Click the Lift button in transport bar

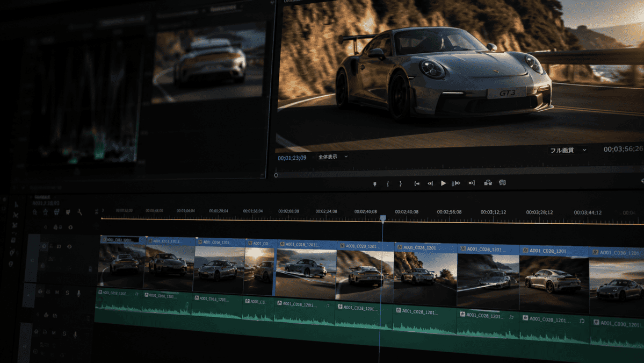(488, 182)
